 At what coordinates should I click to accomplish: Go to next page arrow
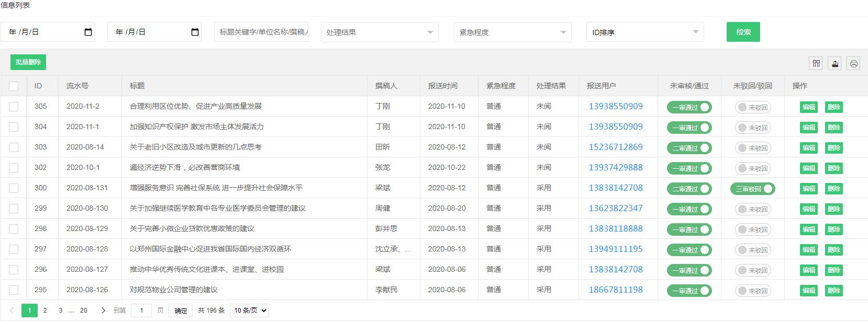coord(103,310)
